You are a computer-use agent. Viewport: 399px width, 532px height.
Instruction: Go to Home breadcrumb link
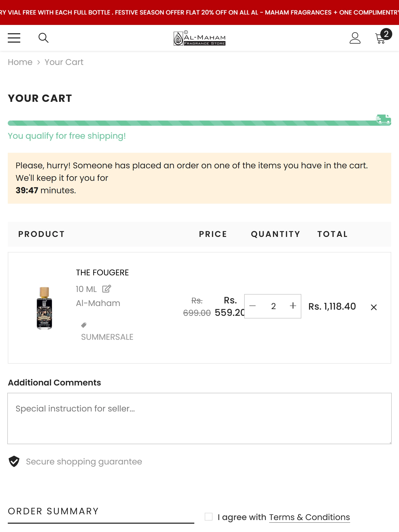[20, 62]
